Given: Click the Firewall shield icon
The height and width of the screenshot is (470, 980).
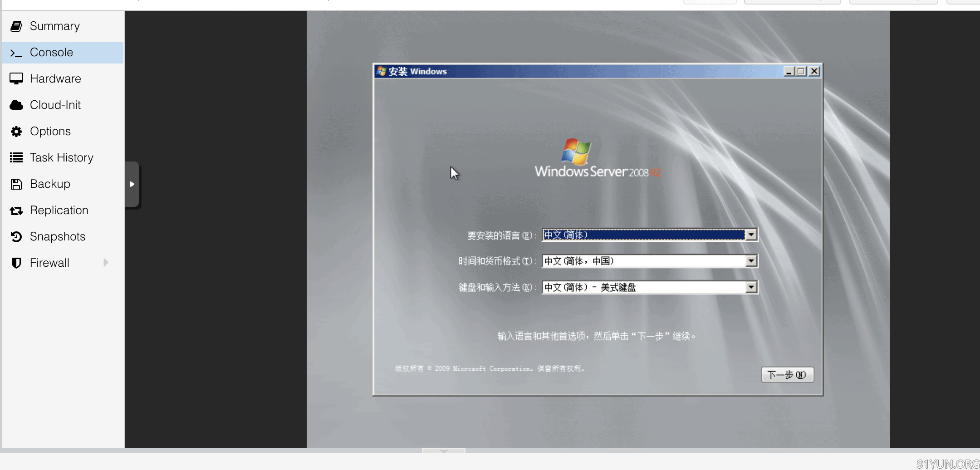Looking at the screenshot, I should pyautogui.click(x=16, y=263).
